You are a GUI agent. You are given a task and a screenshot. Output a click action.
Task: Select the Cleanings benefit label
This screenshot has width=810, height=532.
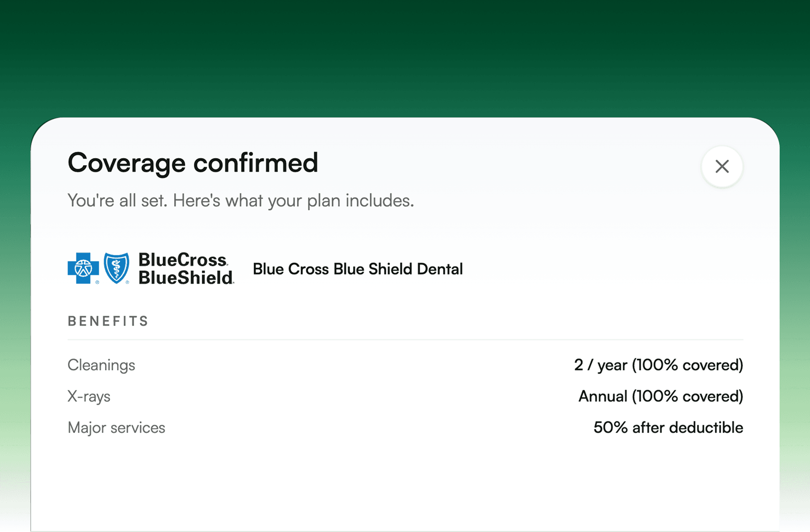coord(101,365)
